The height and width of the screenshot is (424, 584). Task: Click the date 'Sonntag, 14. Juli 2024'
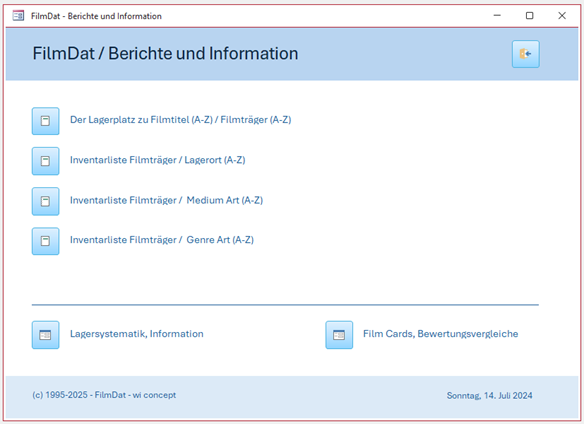(x=489, y=396)
